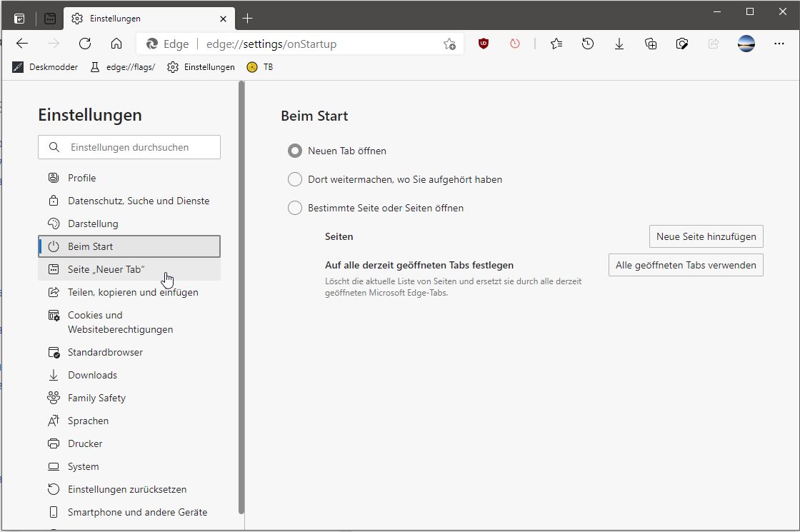The width and height of the screenshot is (800, 532).
Task: Open Family Safety settings
Action: [x=129, y=398]
